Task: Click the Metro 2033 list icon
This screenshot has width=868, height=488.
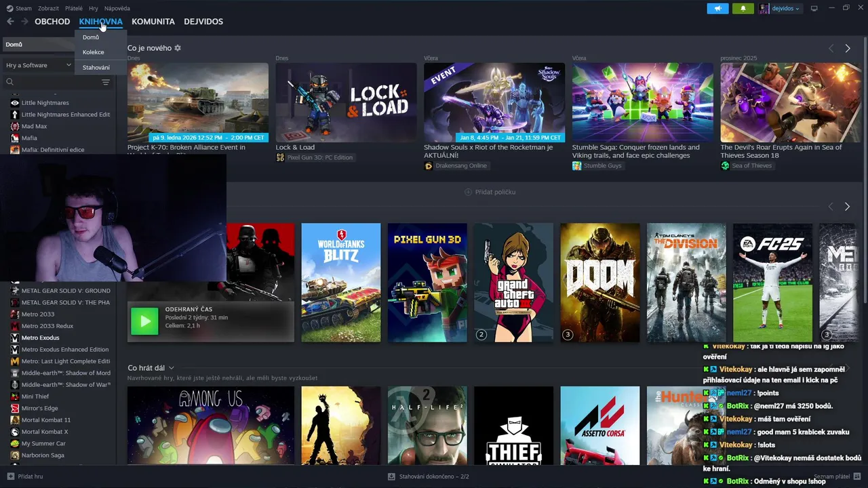Action: click(x=15, y=314)
